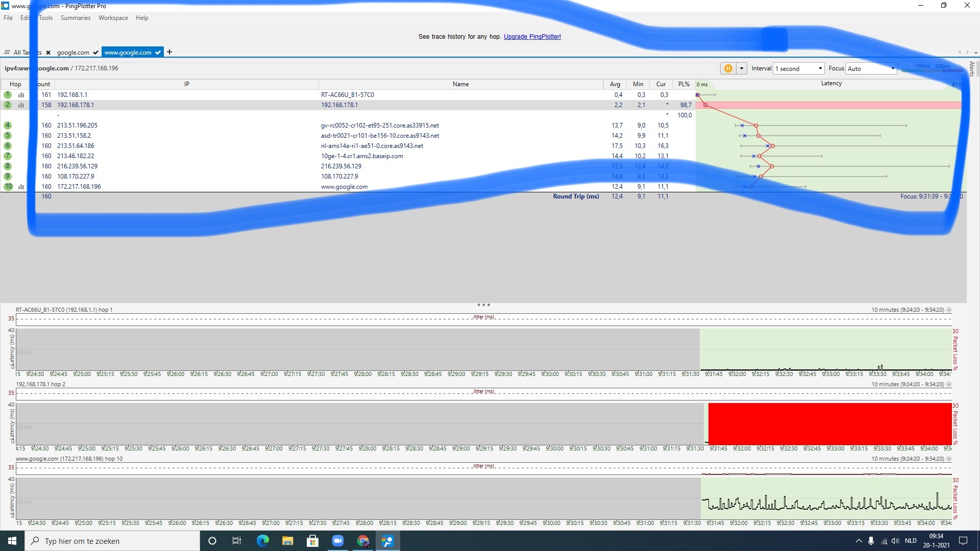The image size is (980, 551).
Task: Click the Min column header
Action: pos(638,84)
